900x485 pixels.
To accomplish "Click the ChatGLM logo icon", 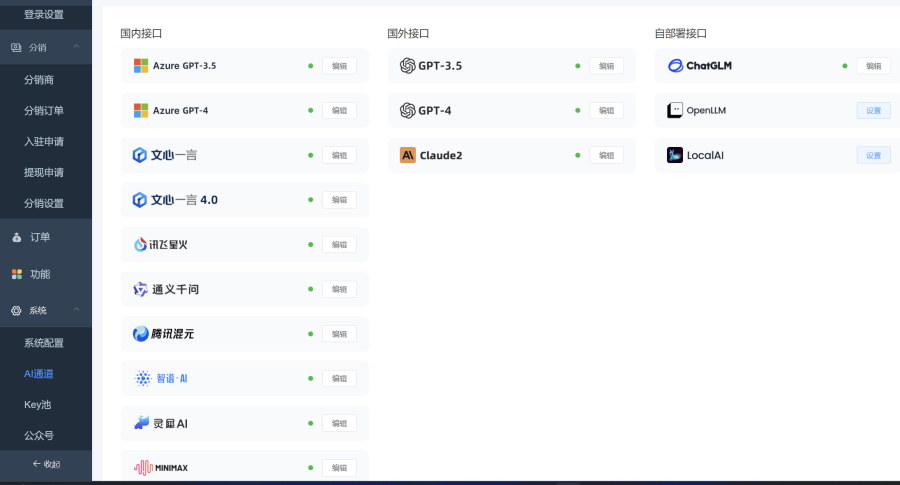I will (676, 66).
